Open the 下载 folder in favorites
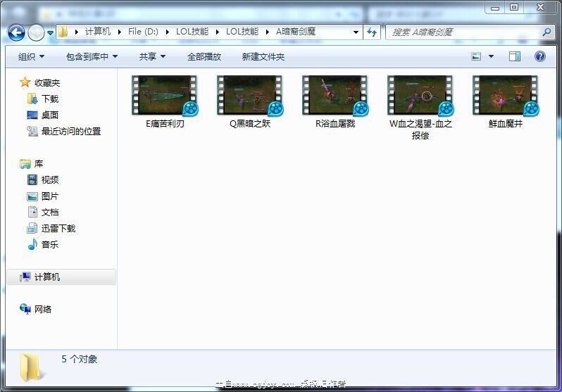Screen dimensions: 562x392 [49, 99]
